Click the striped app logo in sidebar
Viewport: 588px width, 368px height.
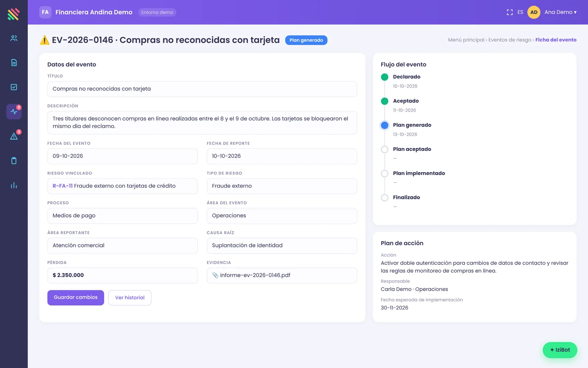(13, 14)
